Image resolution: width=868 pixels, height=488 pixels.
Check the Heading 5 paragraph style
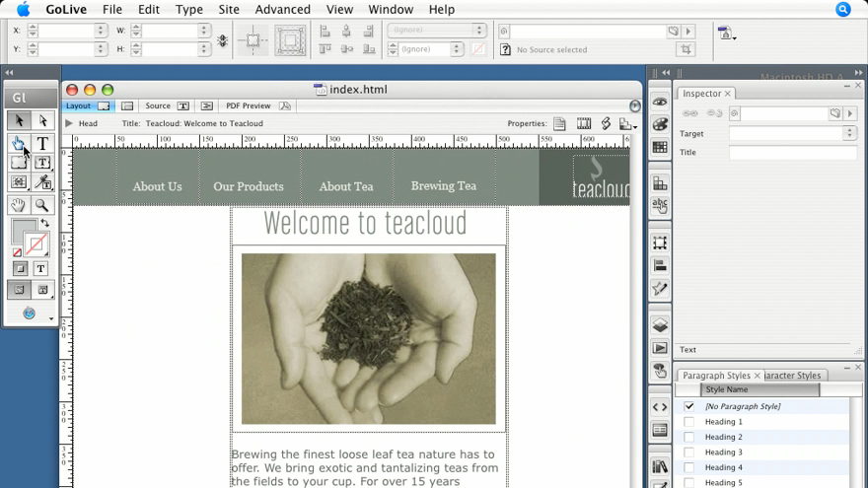click(x=688, y=482)
